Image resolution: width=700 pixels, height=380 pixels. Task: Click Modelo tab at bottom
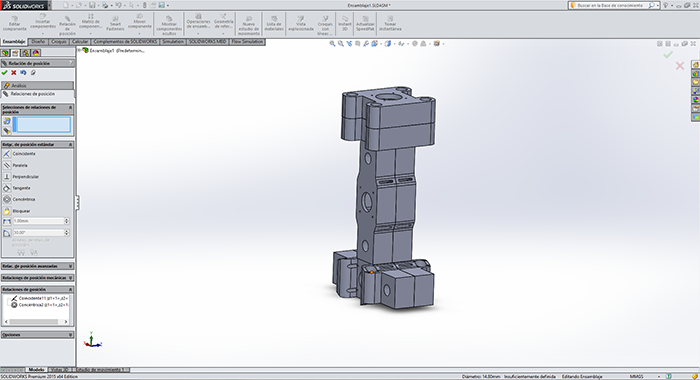[36, 370]
